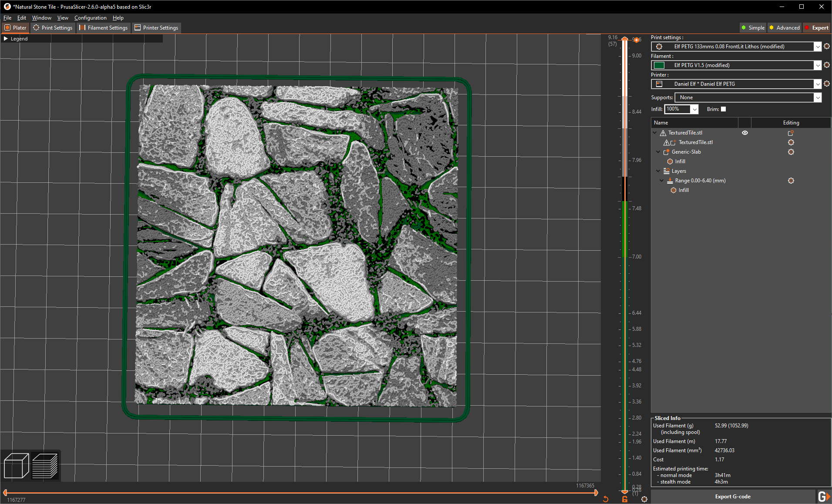
Task: Click PrusaSlicer app icon in title bar
Action: [7, 7]
